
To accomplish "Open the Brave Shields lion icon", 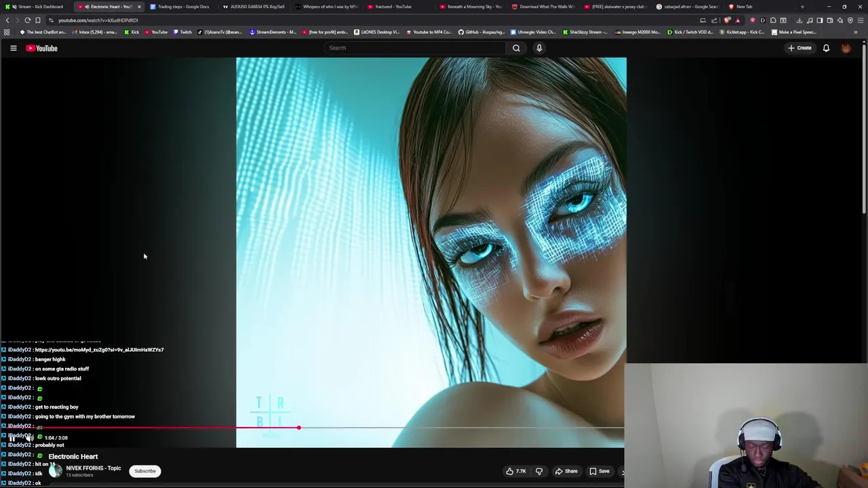I will click(x=727, y=20).
